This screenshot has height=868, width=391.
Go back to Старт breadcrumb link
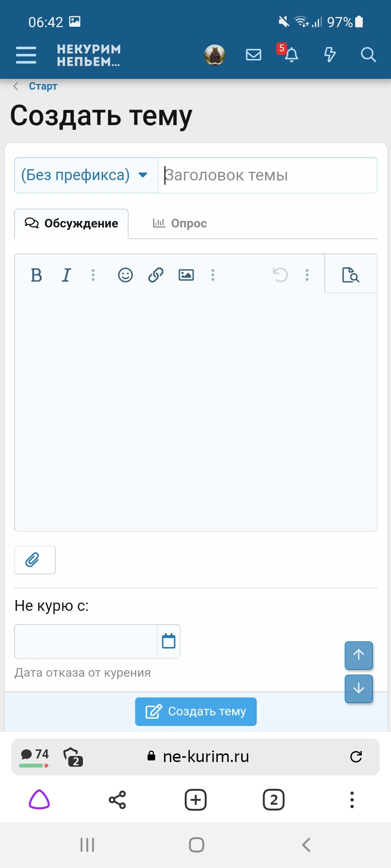43,86
